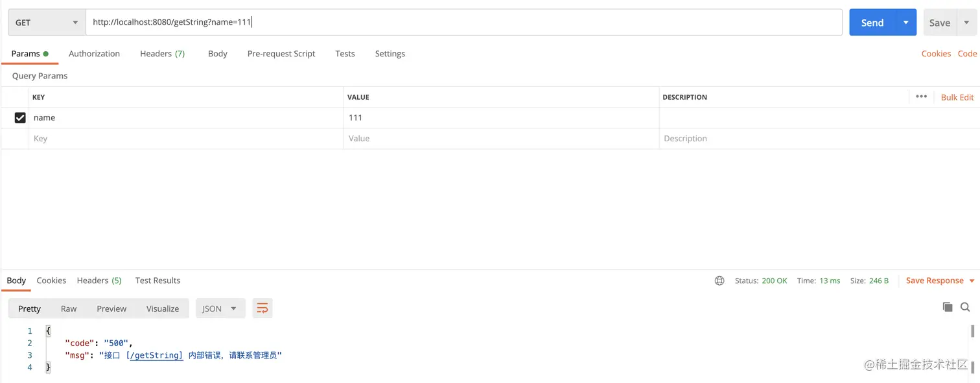The width and height of the screenshot is (980, 383).
Task: Switch to response Body tab
Action: [16, 281]
